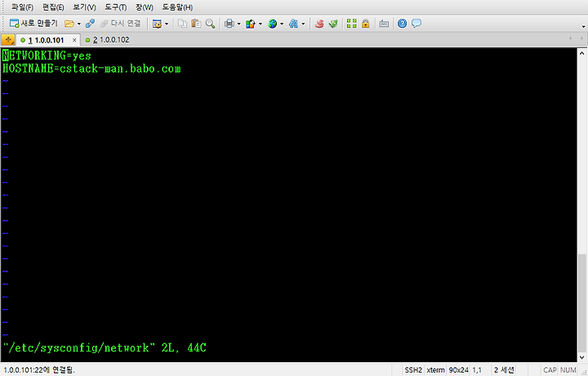Click the paste clipboard icon
Screen dimensions: 588x376
(196, 24)
